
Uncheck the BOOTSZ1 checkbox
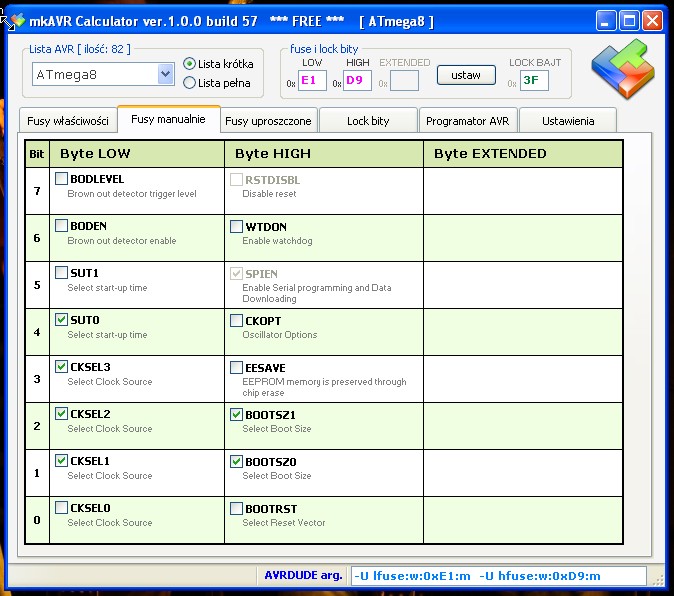[236, 415]
